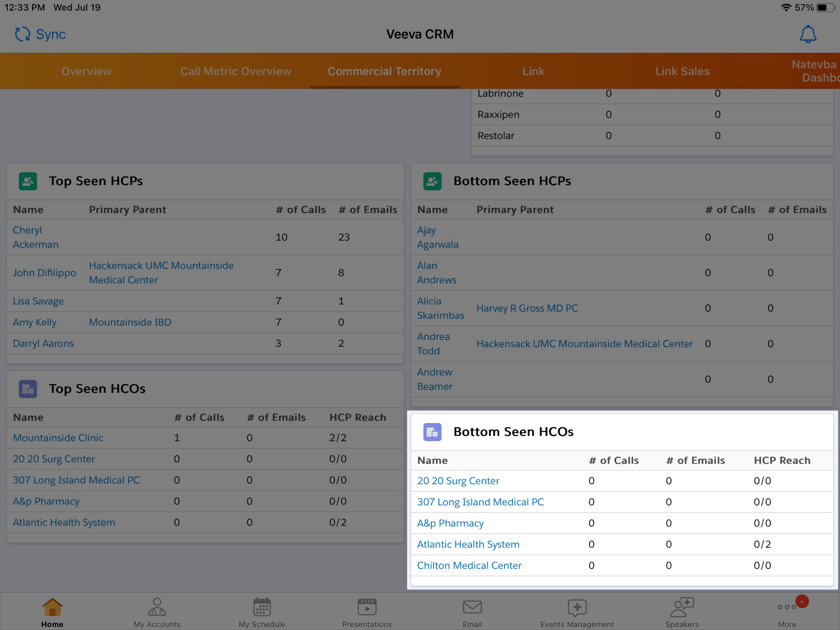This screenshot has height=630, width=840.
Task: Open the Chilton Medical Center link
Action: coord(469,565)
